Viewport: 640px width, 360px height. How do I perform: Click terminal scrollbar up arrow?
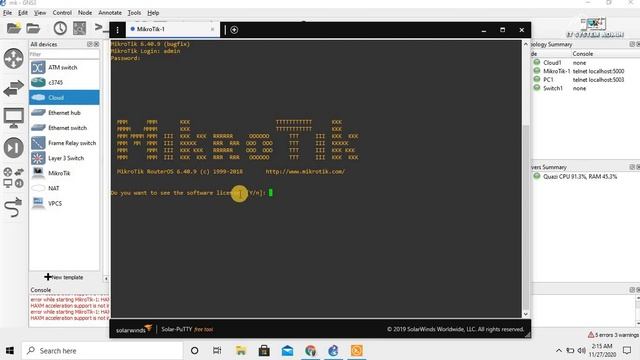pos(526,44)
